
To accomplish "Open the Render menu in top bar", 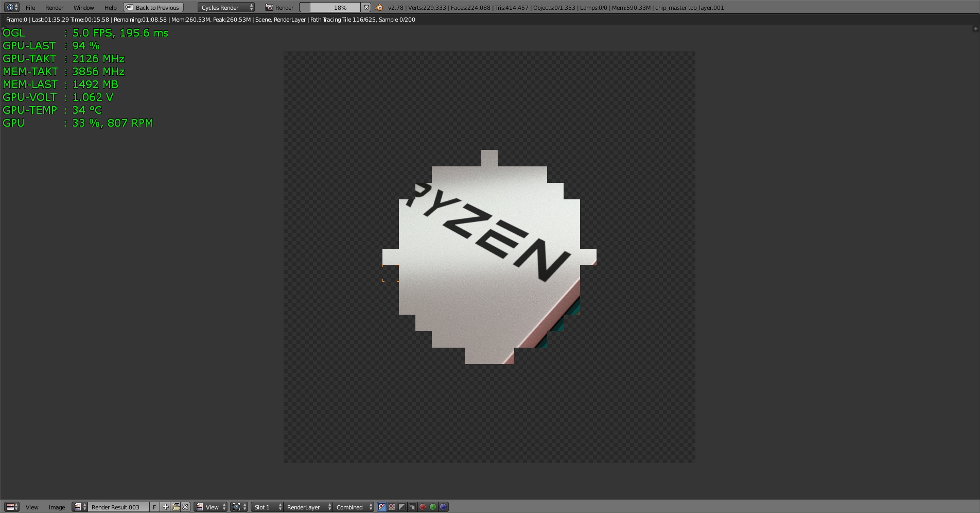I will [54, 8].
